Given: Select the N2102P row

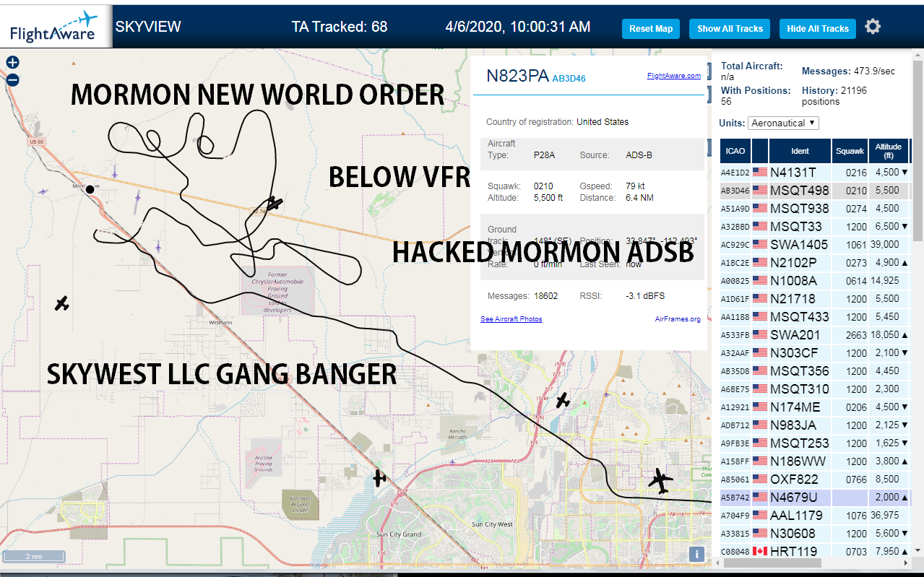Looking at the screenshot, I should pos(815,263).
